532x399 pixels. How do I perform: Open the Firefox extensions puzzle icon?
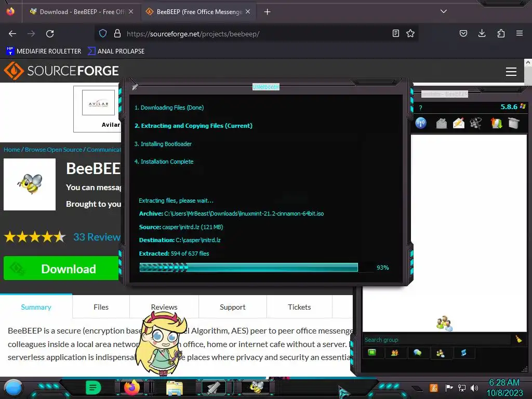click(501, 33)
